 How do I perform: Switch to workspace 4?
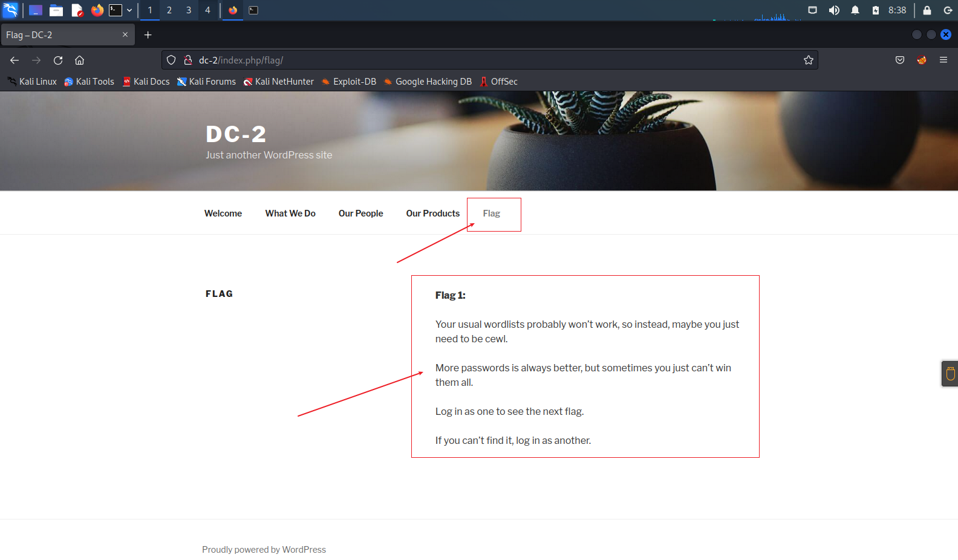tap(207, 10)
